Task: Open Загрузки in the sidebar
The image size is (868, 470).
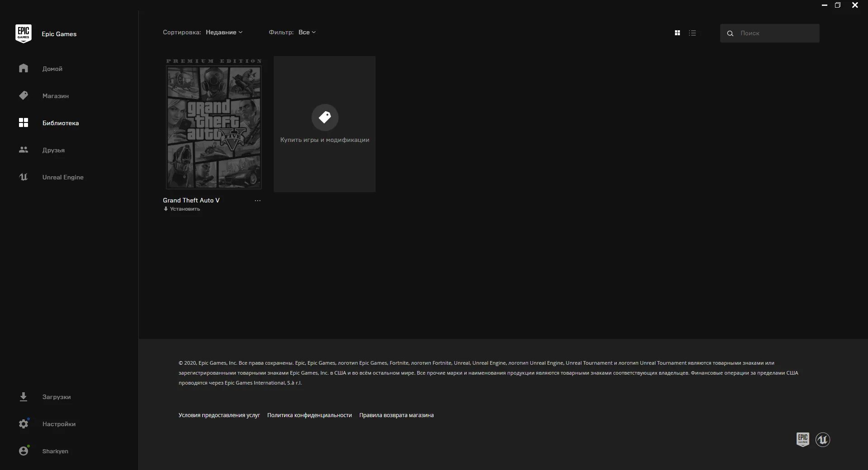Action: (x=57, y=397)
